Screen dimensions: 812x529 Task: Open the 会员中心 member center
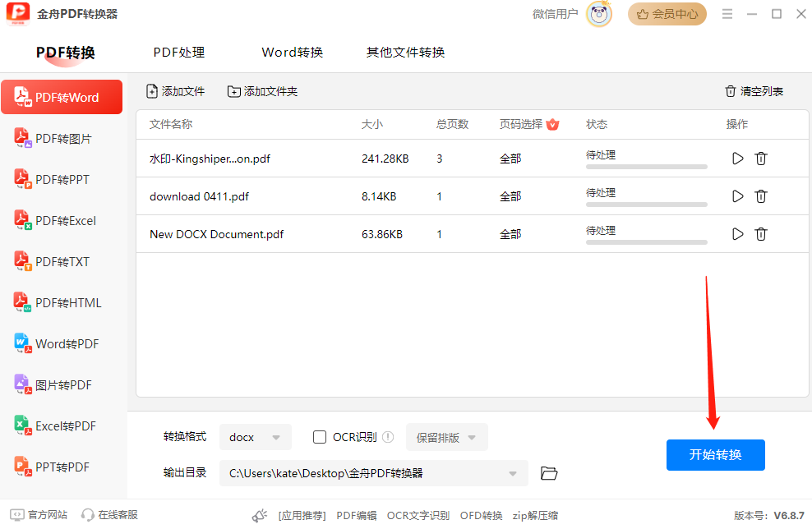tap(667, 14)
